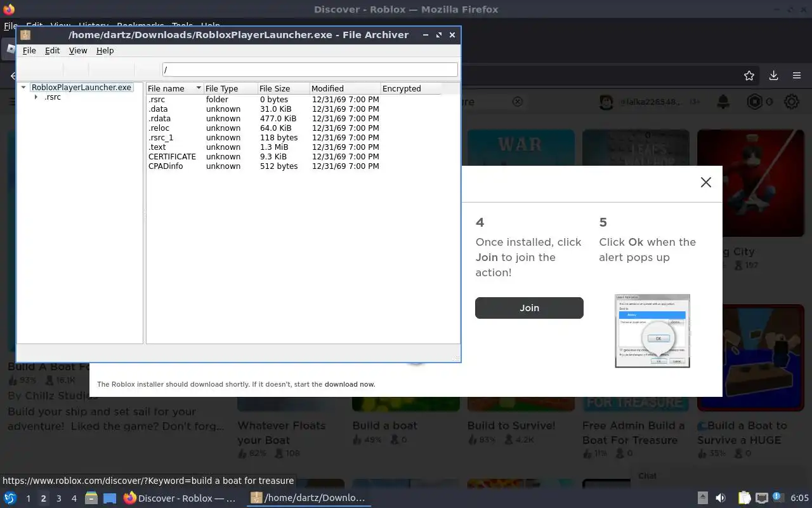Open Roblox notifications bell
This screenshot has width=812, height=508.
coord(723,102)
